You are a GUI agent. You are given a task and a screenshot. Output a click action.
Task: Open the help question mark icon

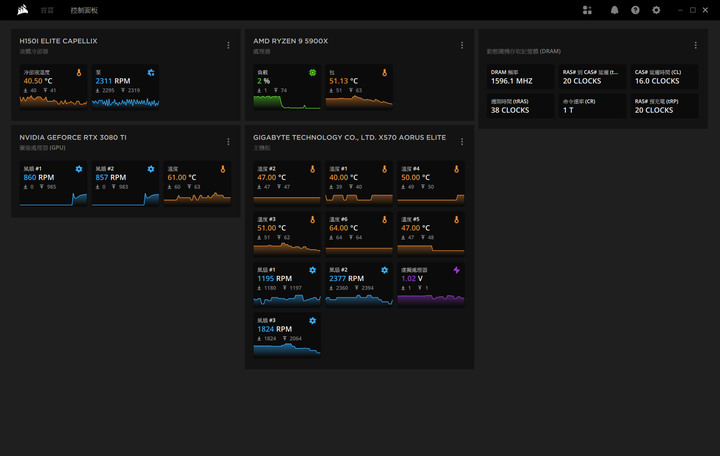point(635,10)
